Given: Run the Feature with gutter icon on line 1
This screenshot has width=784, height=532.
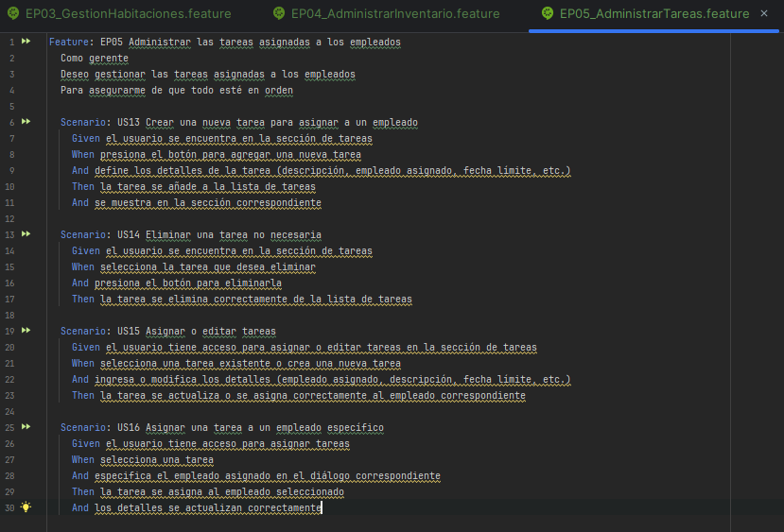Looking at the screenshot, I should 26,42.
